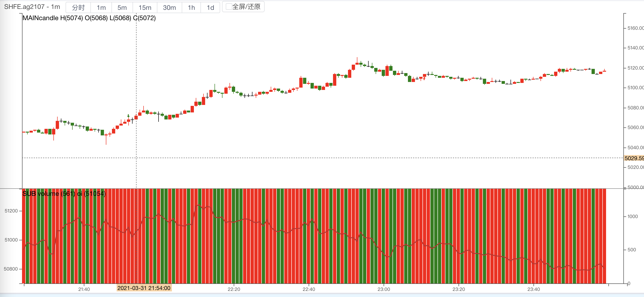Click the highlighted 5029.59 crosshair price label
The height and width of the screenshot is (297, 644).
pyautogui.click(x=634, y=158)
